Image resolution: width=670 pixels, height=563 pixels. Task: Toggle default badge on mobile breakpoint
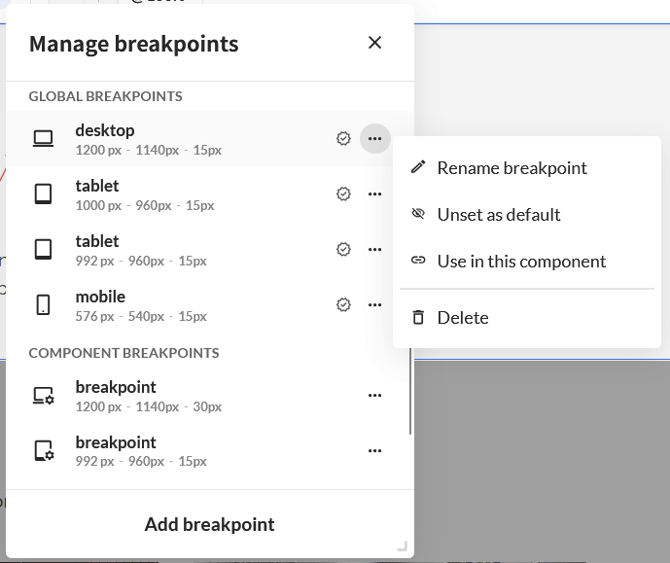[343, 305]
